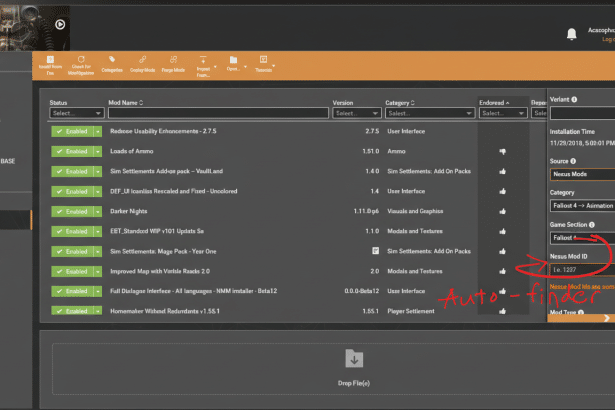Viewport: 615px width, 410px height.
Task: Open the Source dropdown showing Nexus Mods
Action: [x=582, y=174]
